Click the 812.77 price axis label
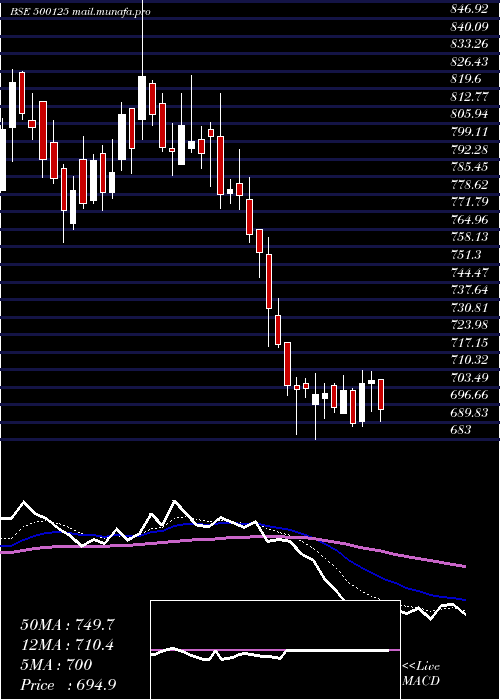Image resolution: width=500 pixels, height=700 pixels. (x=469, y=96)
